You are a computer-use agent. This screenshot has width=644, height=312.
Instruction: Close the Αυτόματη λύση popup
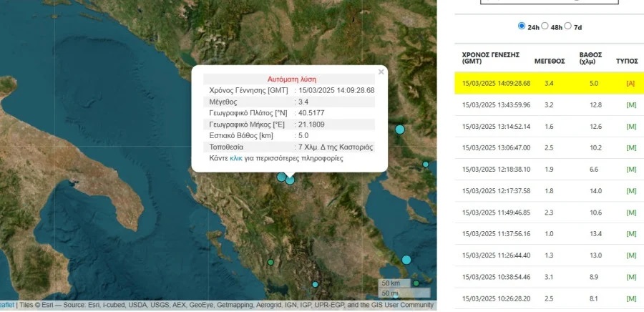click(x=381, y=72)
